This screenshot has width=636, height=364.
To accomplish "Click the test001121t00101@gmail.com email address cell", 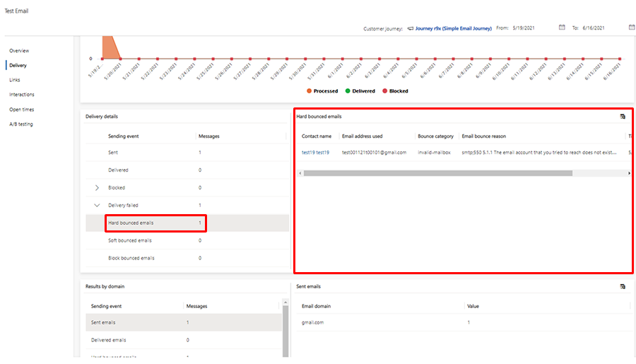I will (x=374, y=153).
